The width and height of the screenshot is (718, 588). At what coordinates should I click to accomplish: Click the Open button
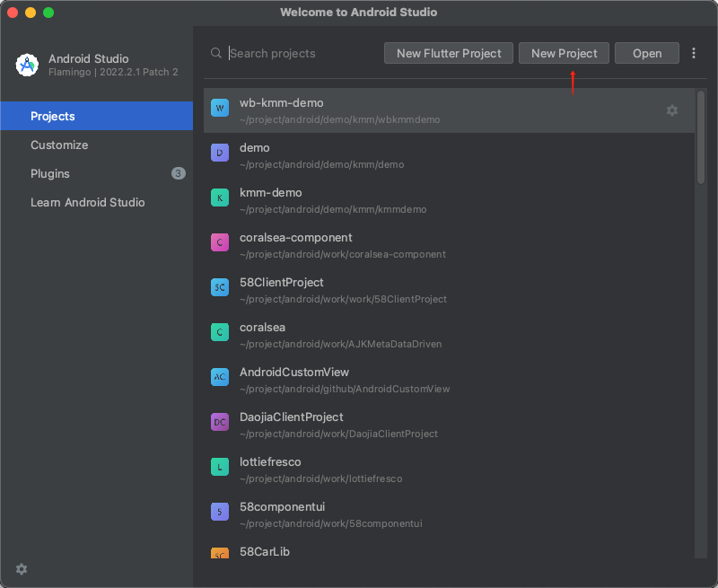[x=646, y=53]
